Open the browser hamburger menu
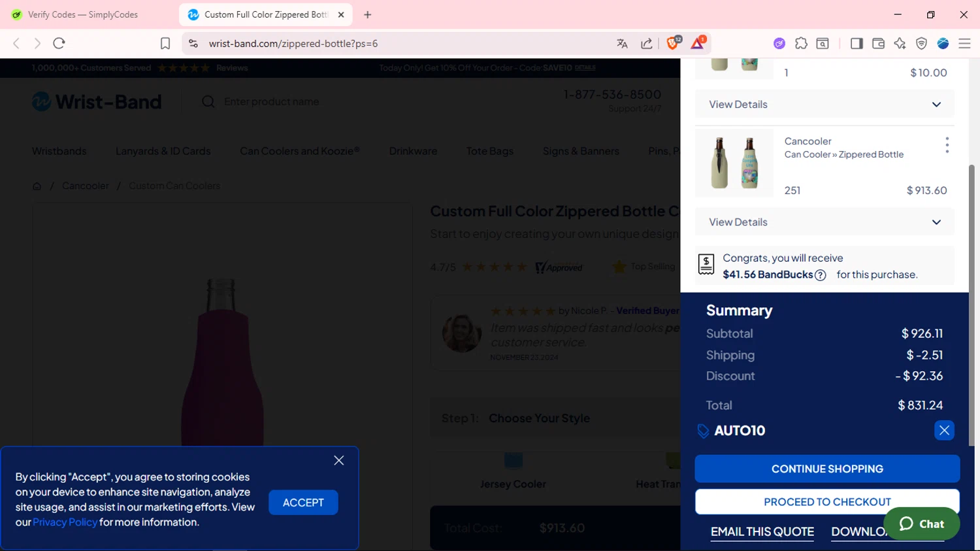The height and width of the screenshot is (551, 980). 964,43
